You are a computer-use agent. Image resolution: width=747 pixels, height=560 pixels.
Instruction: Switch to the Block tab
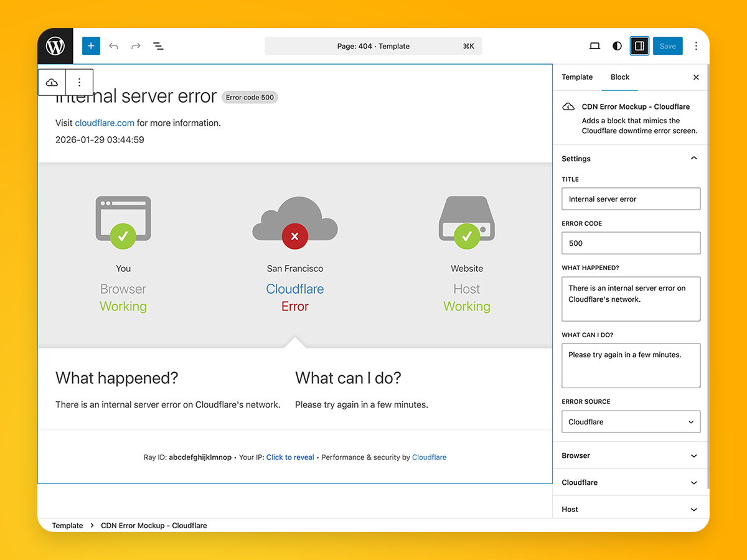[x=620, y=77]
